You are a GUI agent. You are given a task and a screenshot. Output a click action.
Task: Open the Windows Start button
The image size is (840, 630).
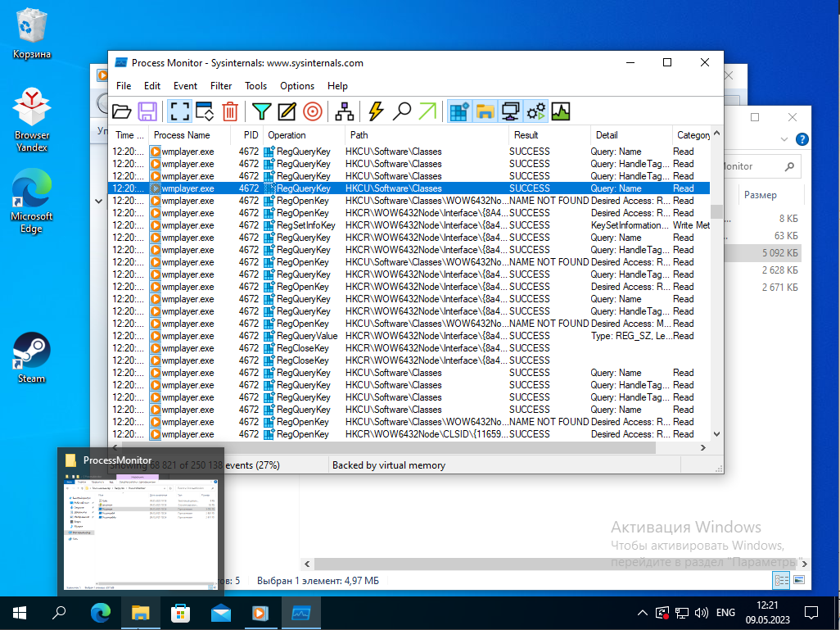tap(20, 612)
